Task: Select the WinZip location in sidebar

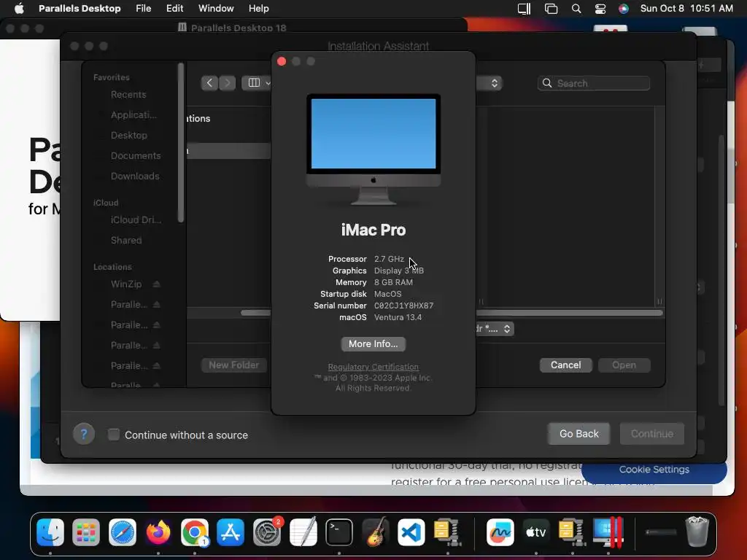Action: click(x=126, y=284)
